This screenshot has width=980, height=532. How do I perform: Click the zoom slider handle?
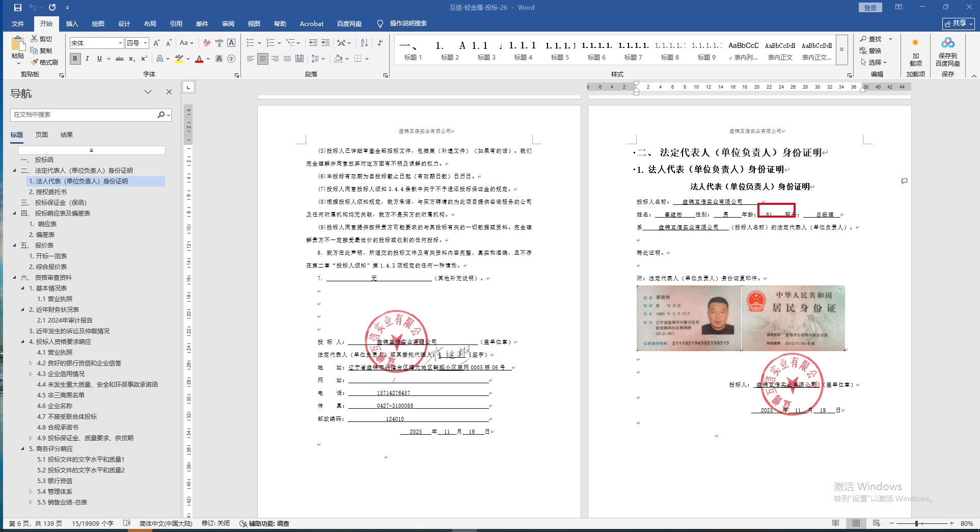point(916,524)
